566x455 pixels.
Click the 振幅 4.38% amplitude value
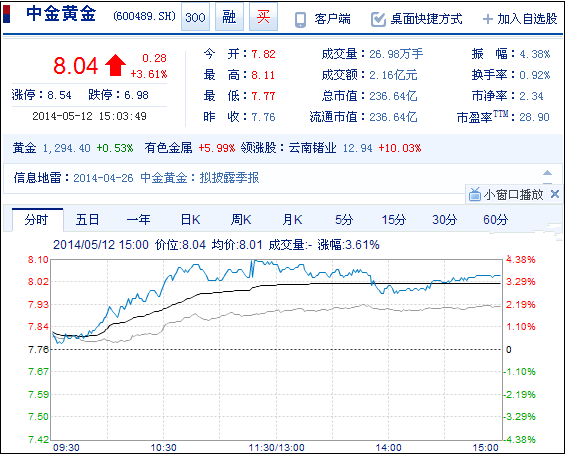coord(535,54)
